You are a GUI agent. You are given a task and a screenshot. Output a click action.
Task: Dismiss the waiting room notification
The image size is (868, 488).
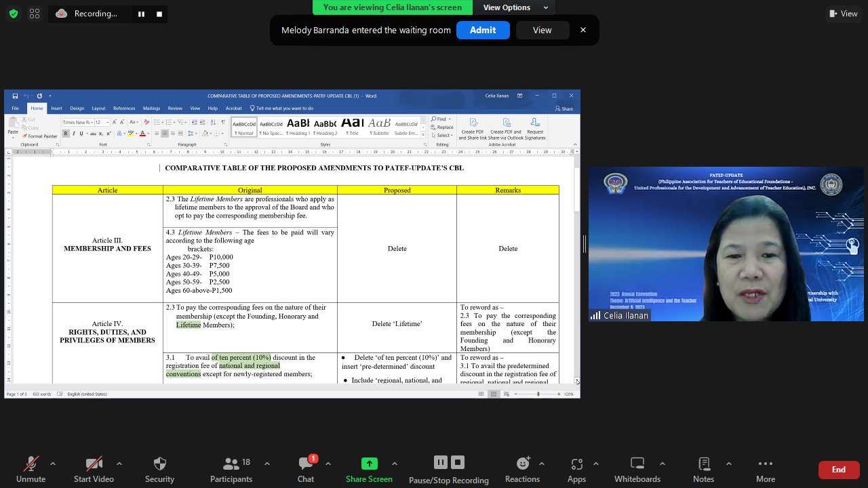pyautogui.click(x=583, y=30)
